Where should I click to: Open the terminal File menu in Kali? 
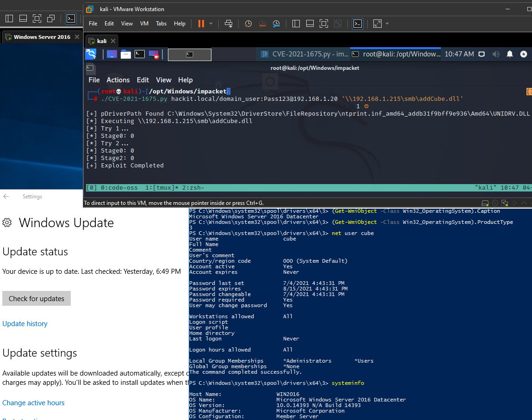94,80
